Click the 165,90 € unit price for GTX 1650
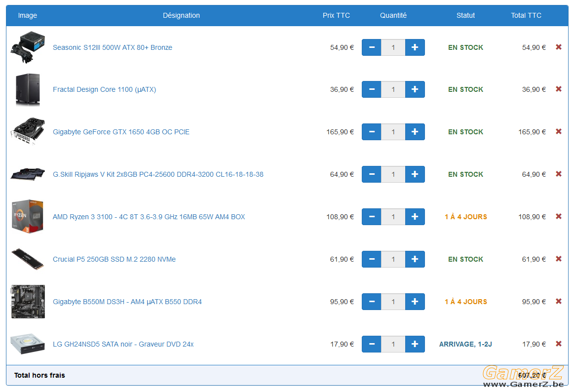Viewport: 574px width, 392px height. coord(340,132)
